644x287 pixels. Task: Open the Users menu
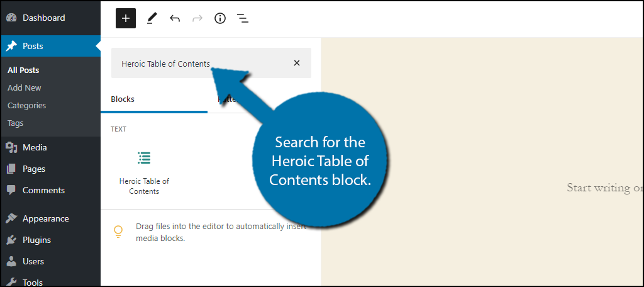(50, 261)
